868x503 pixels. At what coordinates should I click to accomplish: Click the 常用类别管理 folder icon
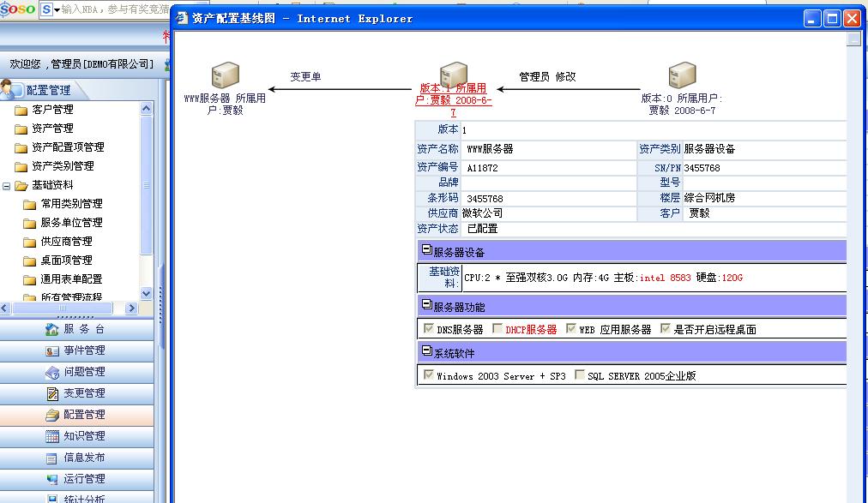click(x=30, y=205)
